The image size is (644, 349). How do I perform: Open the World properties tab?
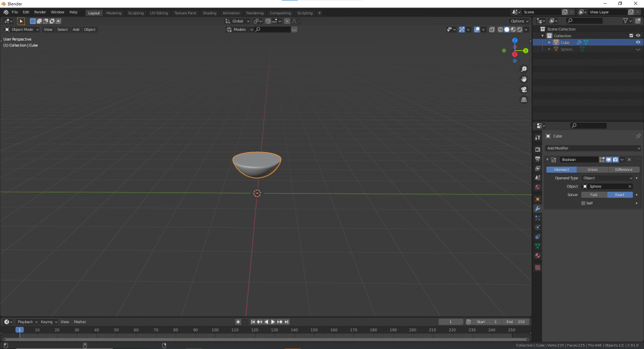538,187
